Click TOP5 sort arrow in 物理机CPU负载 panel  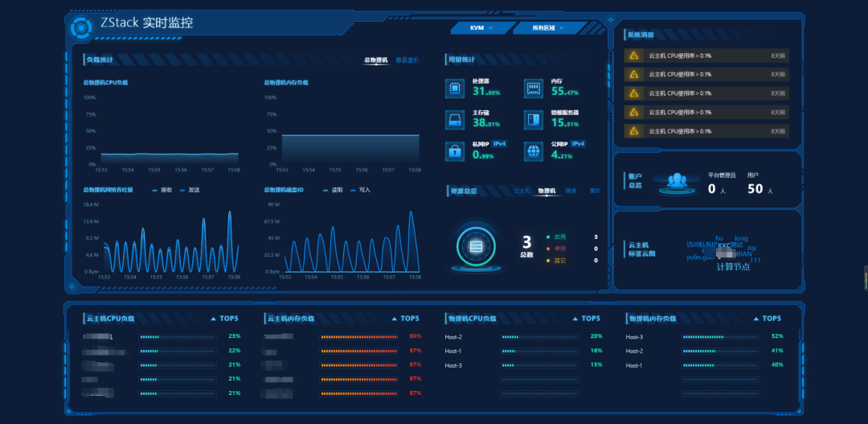pos(575,319)
